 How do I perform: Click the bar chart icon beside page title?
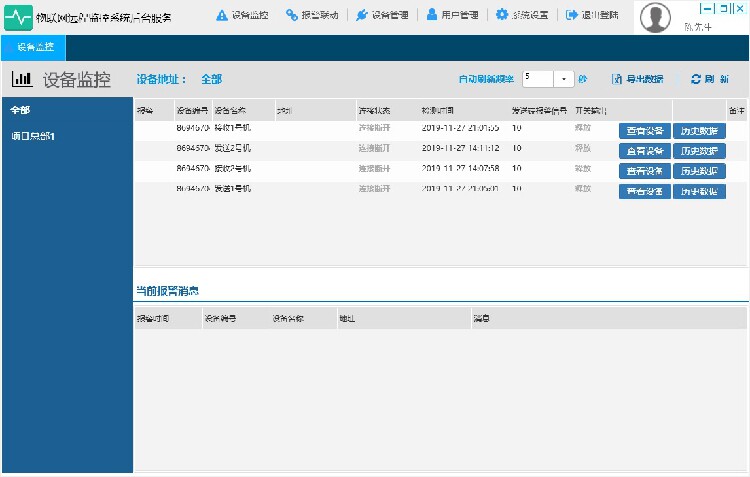(22, 80)
